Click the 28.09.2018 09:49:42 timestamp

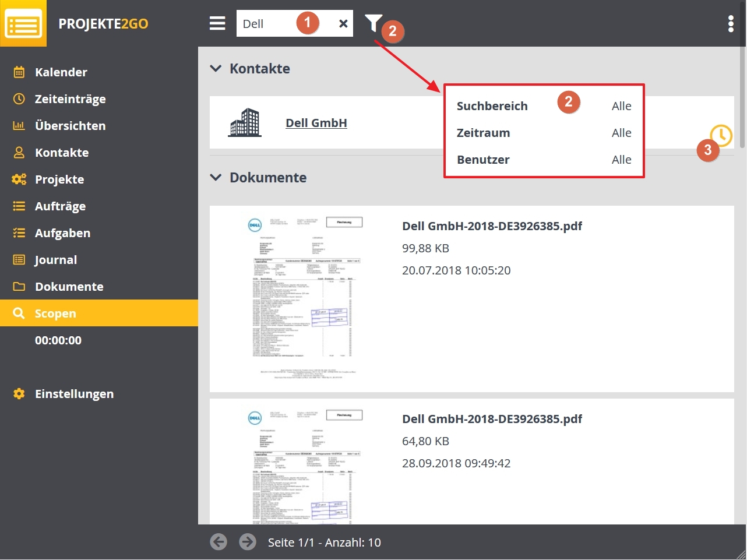click(456, 463)
